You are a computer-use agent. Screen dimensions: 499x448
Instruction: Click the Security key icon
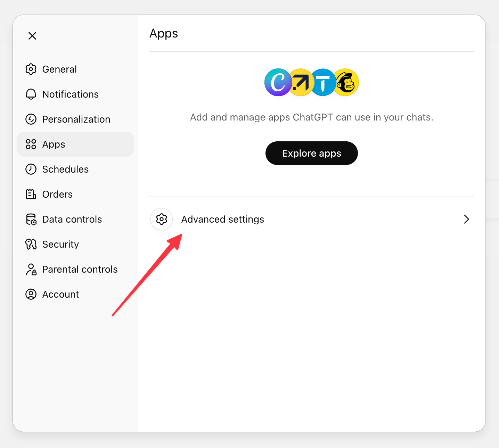coord(31,244)
